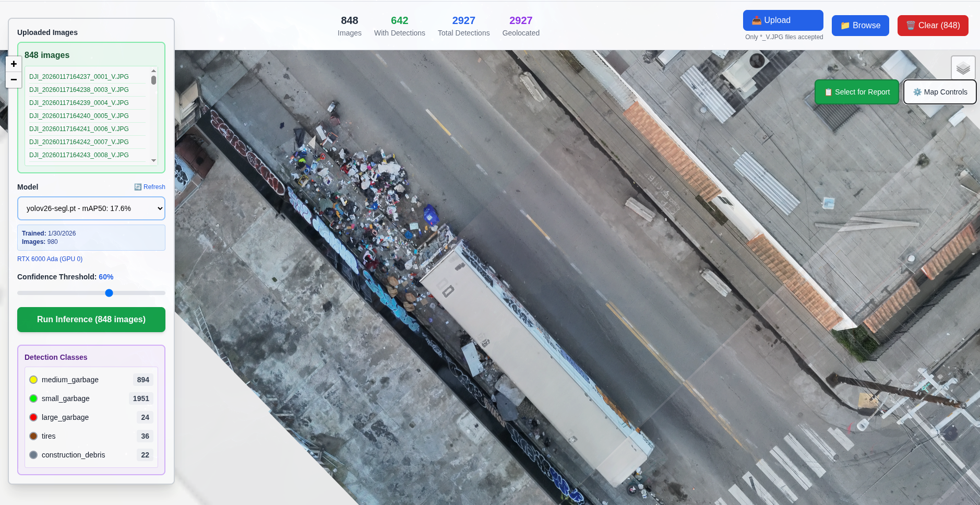Expand the Map Controls panel
The width and height of the screenshot is (980, 505).
(939, 92)
